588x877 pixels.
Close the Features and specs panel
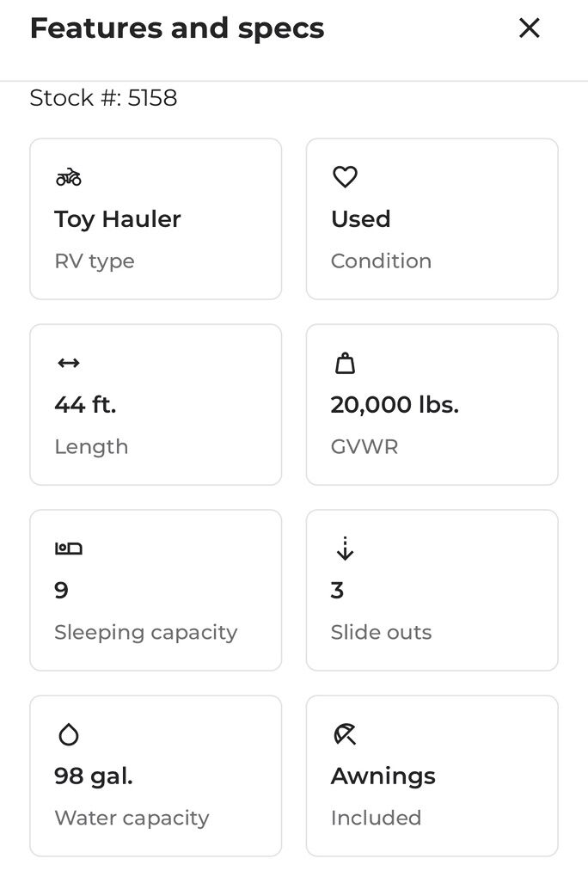tap(530, 28)
